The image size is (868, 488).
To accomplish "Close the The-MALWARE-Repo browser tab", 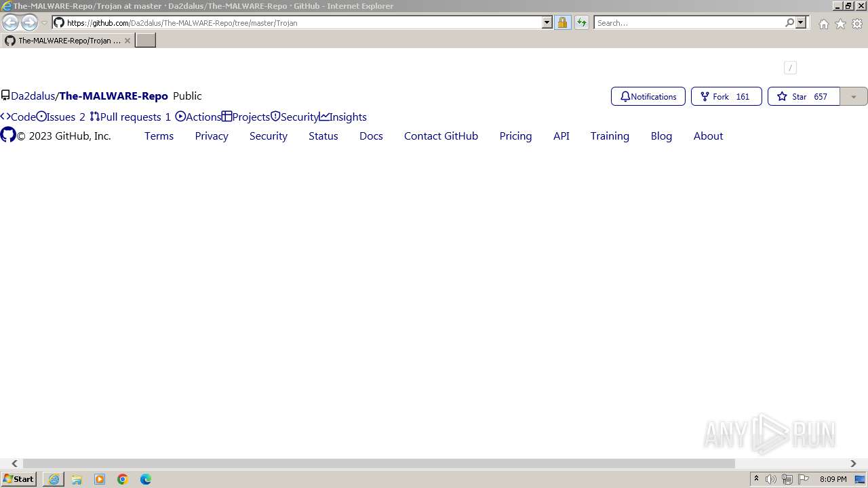I will point(127,41).
